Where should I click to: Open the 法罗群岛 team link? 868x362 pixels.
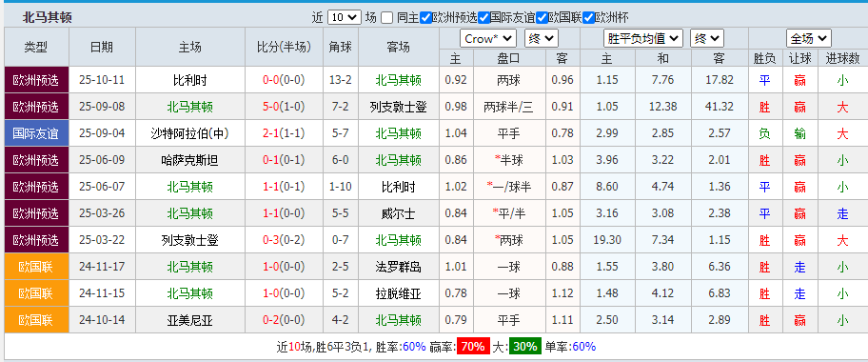pyautogui.click(x=399, y=267)
